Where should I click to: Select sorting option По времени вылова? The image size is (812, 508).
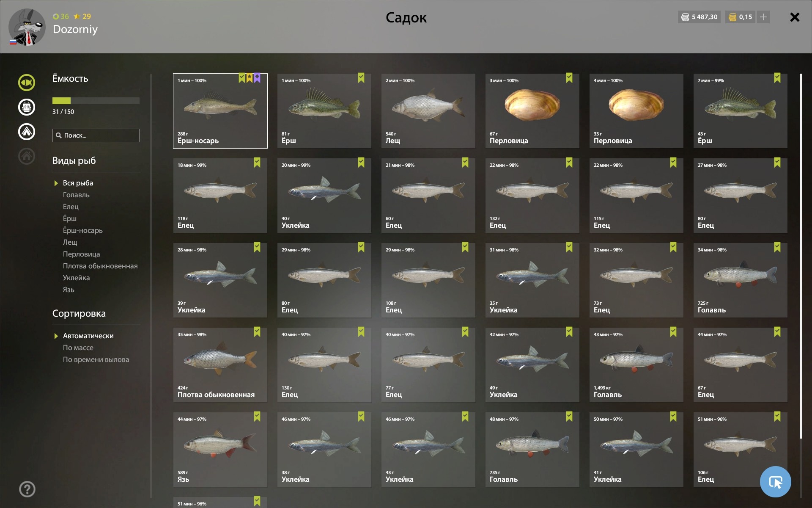tap(96, 359)
